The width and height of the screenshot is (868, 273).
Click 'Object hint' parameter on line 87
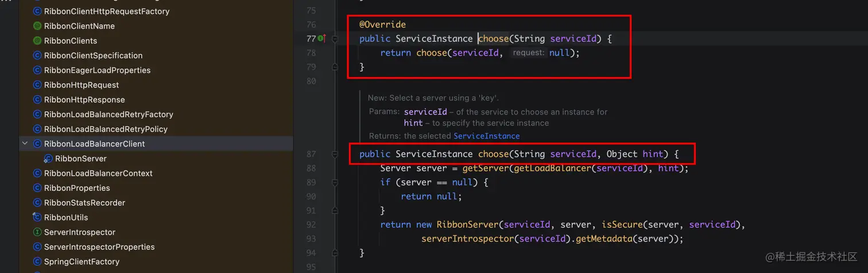635,154
